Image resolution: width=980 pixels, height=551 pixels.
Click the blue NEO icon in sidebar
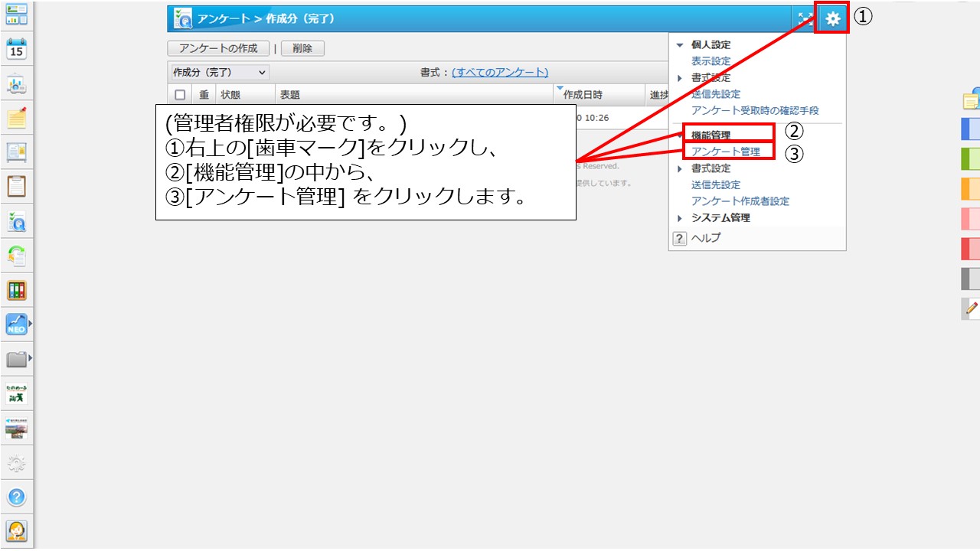point(17,324)
